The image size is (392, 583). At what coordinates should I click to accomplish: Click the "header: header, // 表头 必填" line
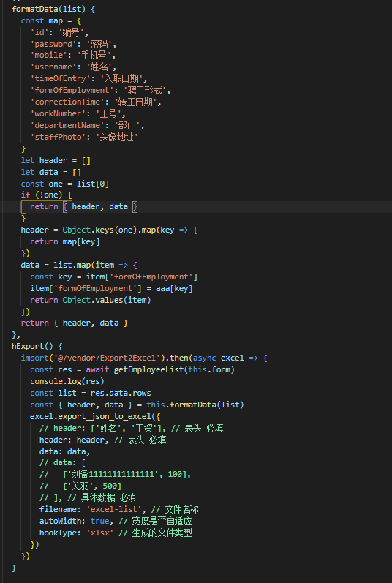tap(103, 440)
